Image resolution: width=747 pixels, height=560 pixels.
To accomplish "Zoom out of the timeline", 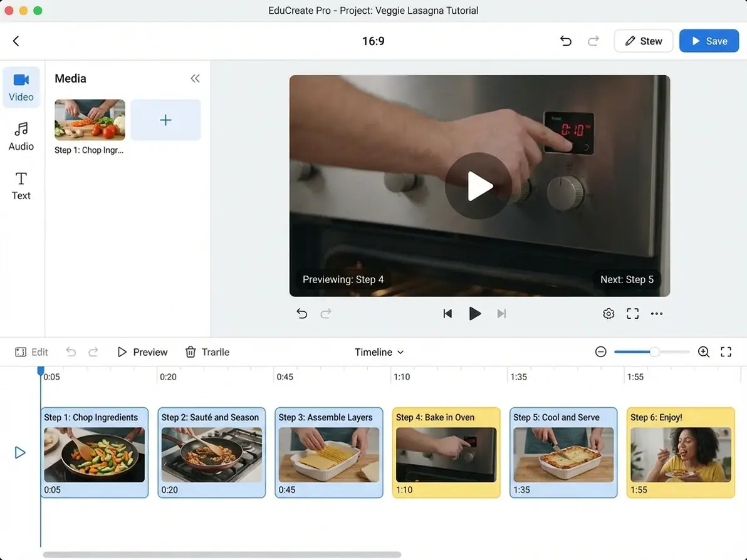I will tap(600, 351).
